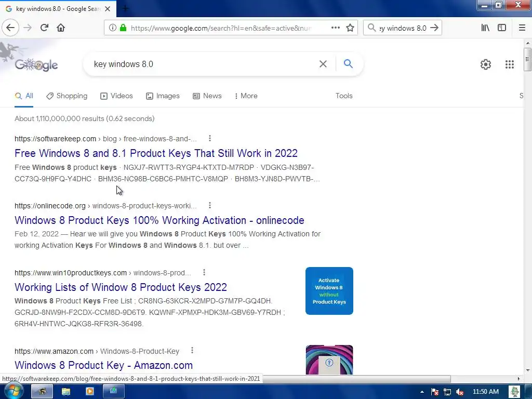Switch to the Videos tab
The image size is (532, 399).
click(x=116, y=96)
